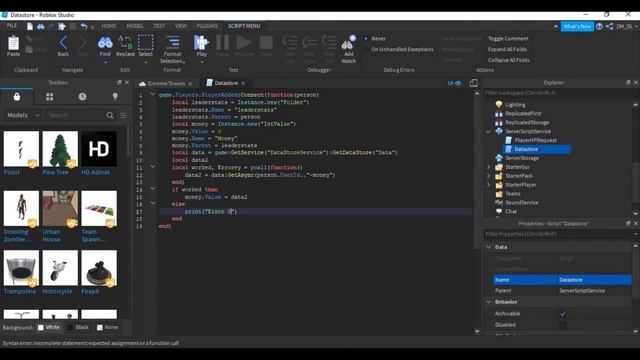Close the Toolbox panel

(127, 82)
